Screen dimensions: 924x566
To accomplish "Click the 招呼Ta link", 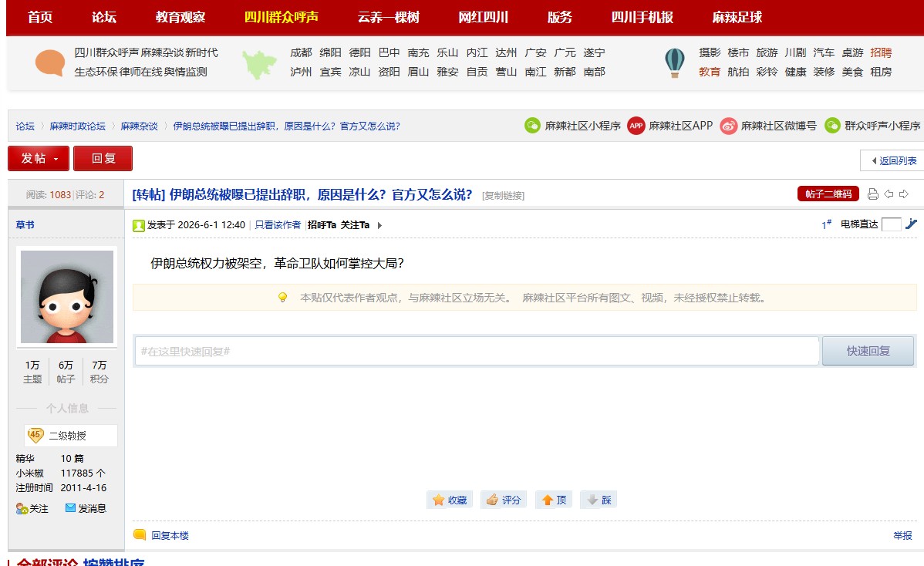I will click(322, 225).
